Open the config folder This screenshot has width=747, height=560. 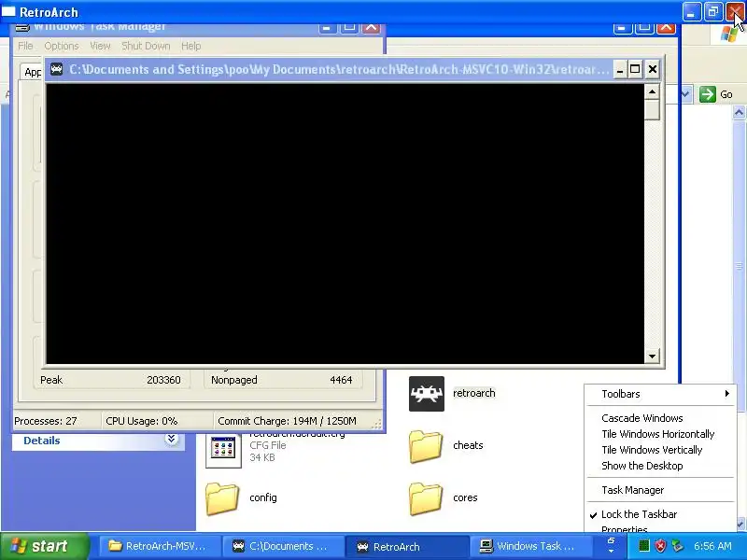coord(222,498)
